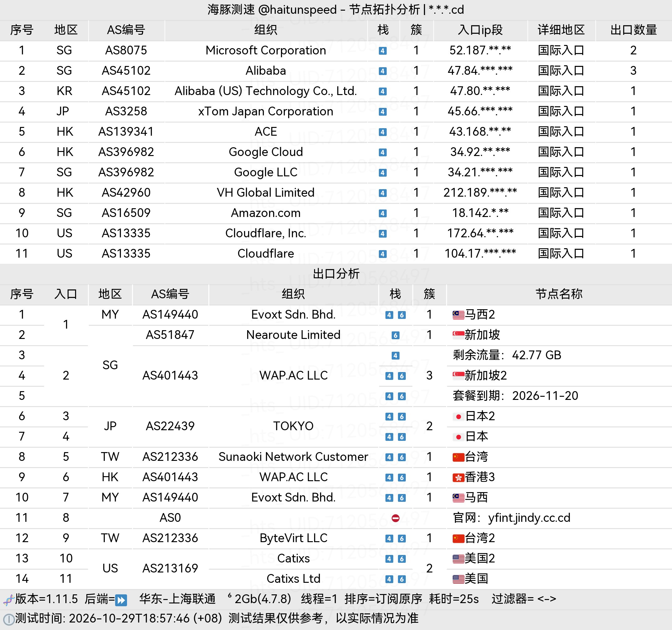This screenshot has width=672, height=630.
Task: Click the Cloudflare, Inc. organization cell
Action: tap(266, 234)
